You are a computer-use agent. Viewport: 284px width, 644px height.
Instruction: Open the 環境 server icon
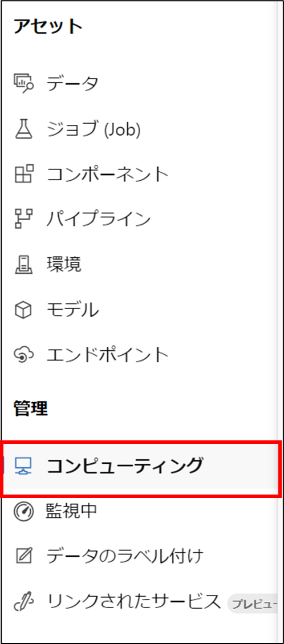pos(23,264)
